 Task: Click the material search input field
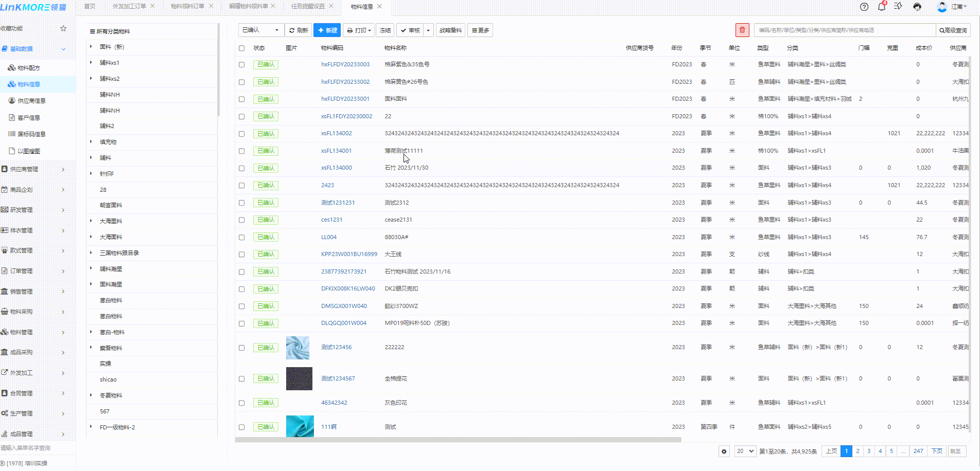point(844,30)
